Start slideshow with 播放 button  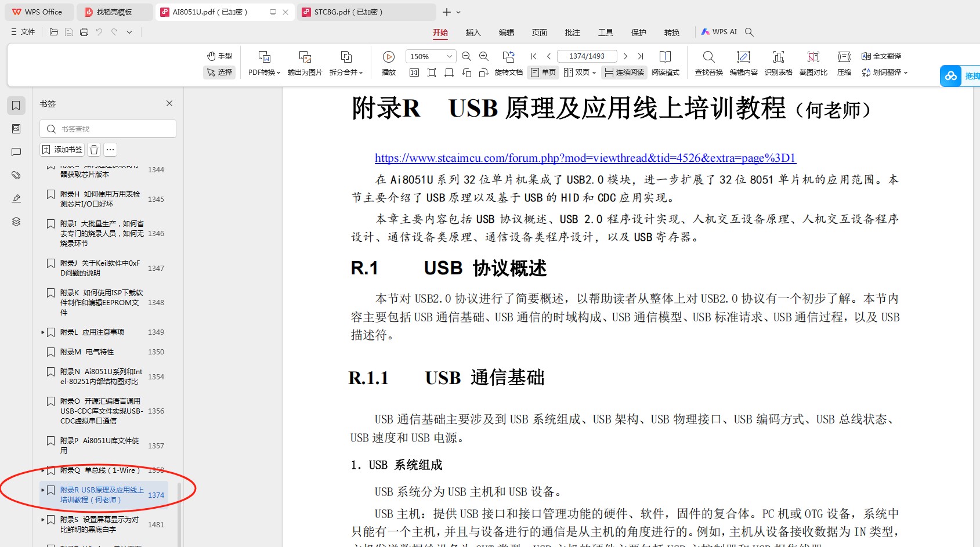point(389,63)
